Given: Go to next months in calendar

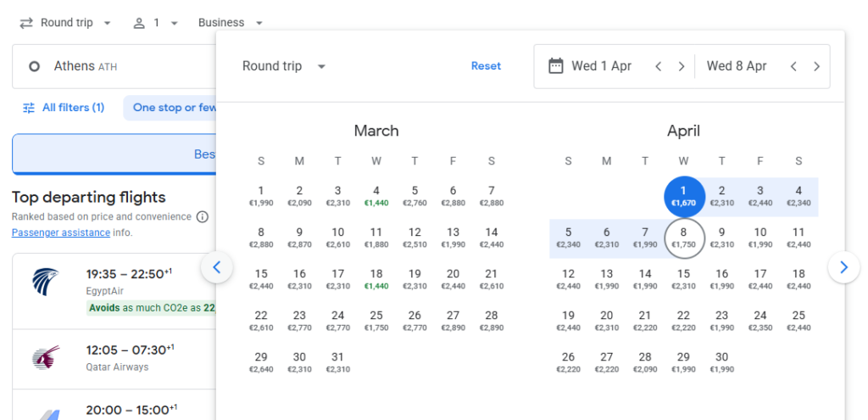Looking at the screenshot, I should [843, 267].
